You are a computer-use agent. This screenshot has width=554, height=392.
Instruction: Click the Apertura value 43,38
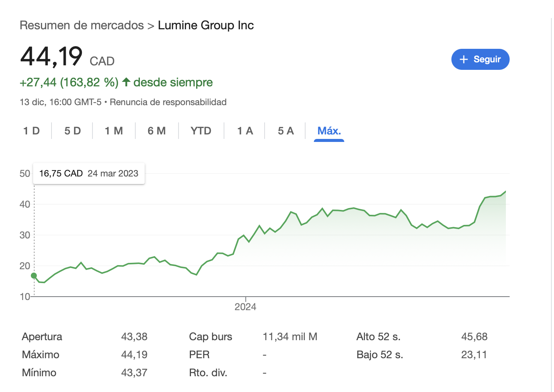[134, 336]
